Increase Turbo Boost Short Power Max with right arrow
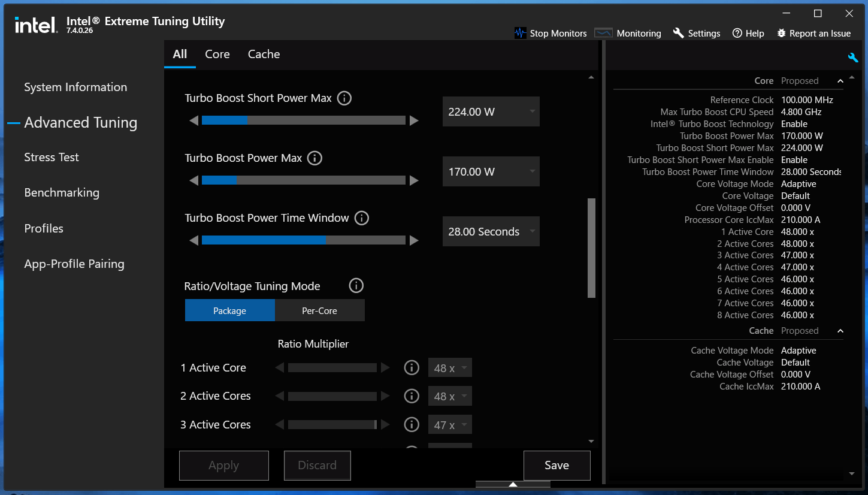 click(414, 120)
